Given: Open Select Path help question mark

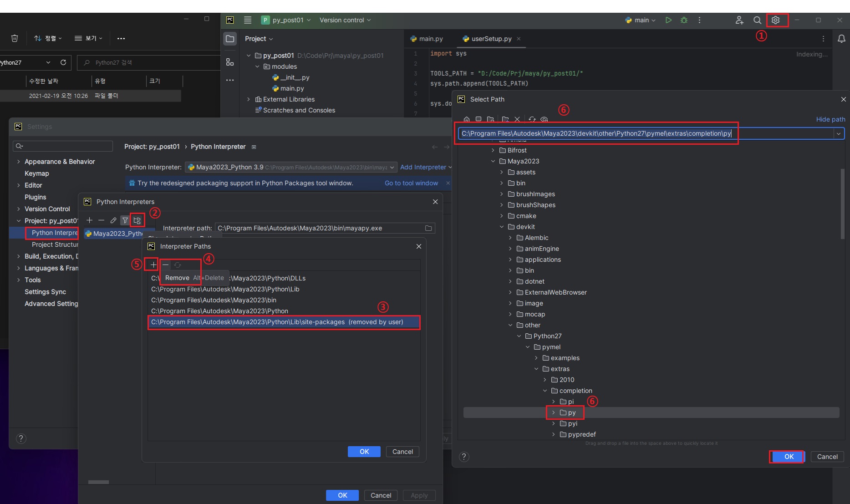Looking at the screenshot, I should point(464,457).
